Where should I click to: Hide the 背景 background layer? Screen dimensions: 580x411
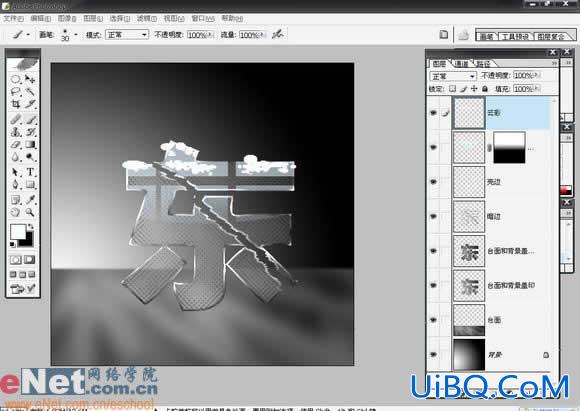coord(433,354)
